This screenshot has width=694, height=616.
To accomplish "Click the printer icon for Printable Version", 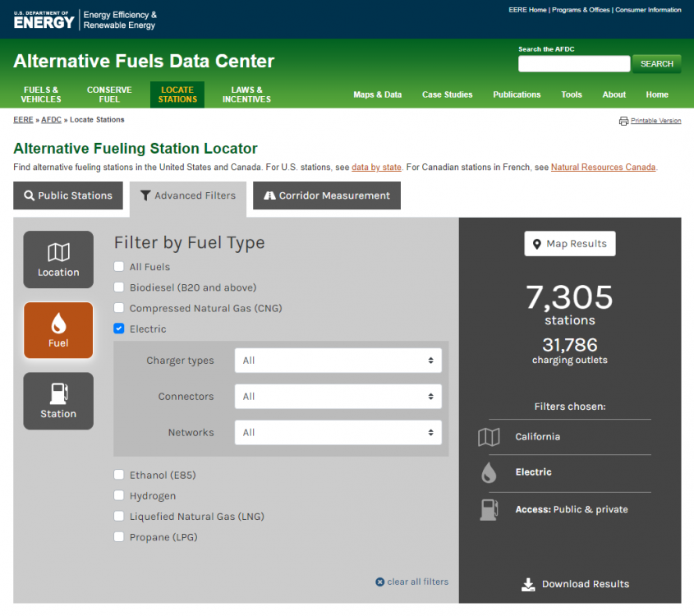I will point(623,121).
